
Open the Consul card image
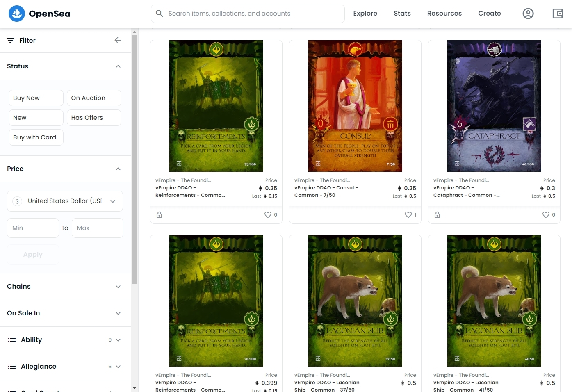[355, 106]
